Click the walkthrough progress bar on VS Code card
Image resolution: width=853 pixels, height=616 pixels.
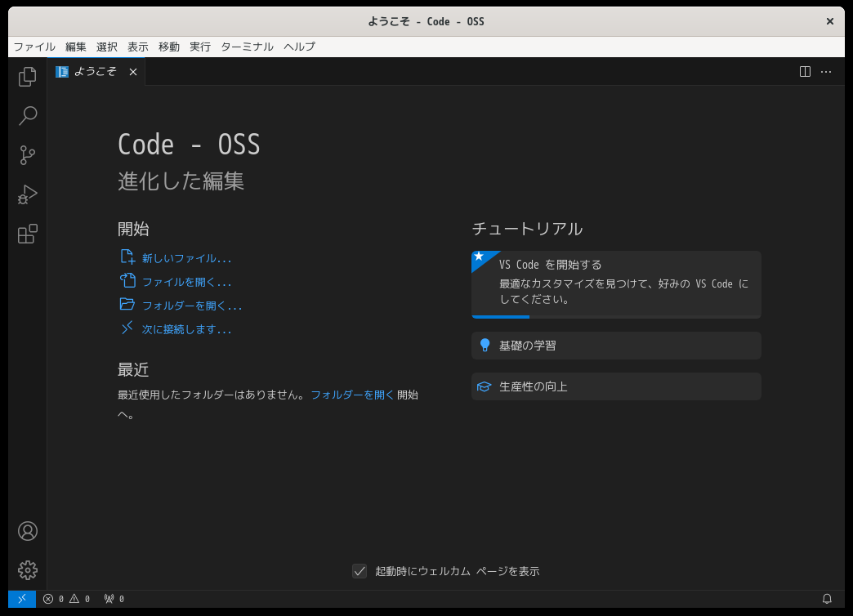[616, 317]
